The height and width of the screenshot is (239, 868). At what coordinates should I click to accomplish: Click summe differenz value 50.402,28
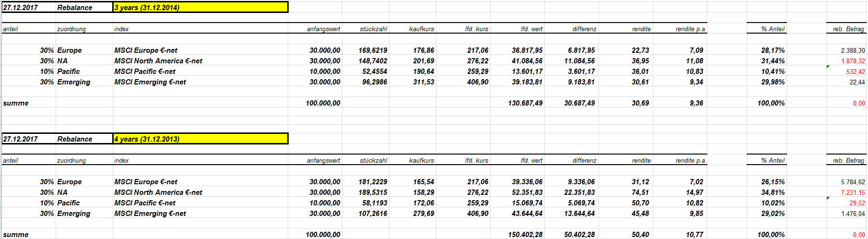tap(579, 234)
